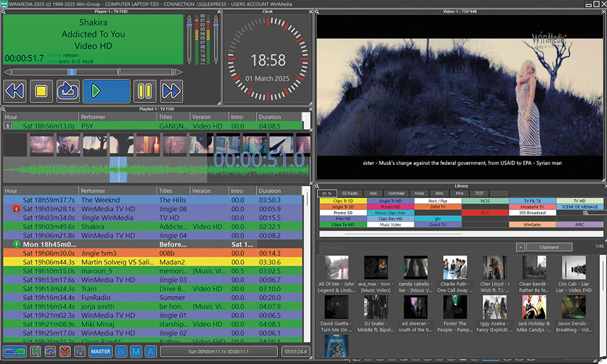This screenshot has height=364, width=607.
Task: Toggle the M mode button
Action: click(135, 352)
